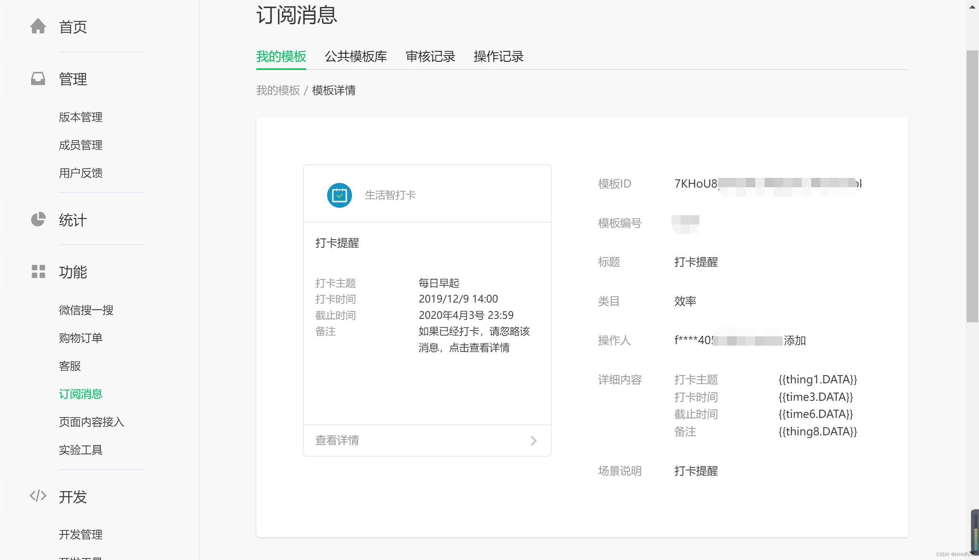Select the 管理 section heading
Viewport: 979px width, 560px height.
pyautogui.click(x=73, y=79)
